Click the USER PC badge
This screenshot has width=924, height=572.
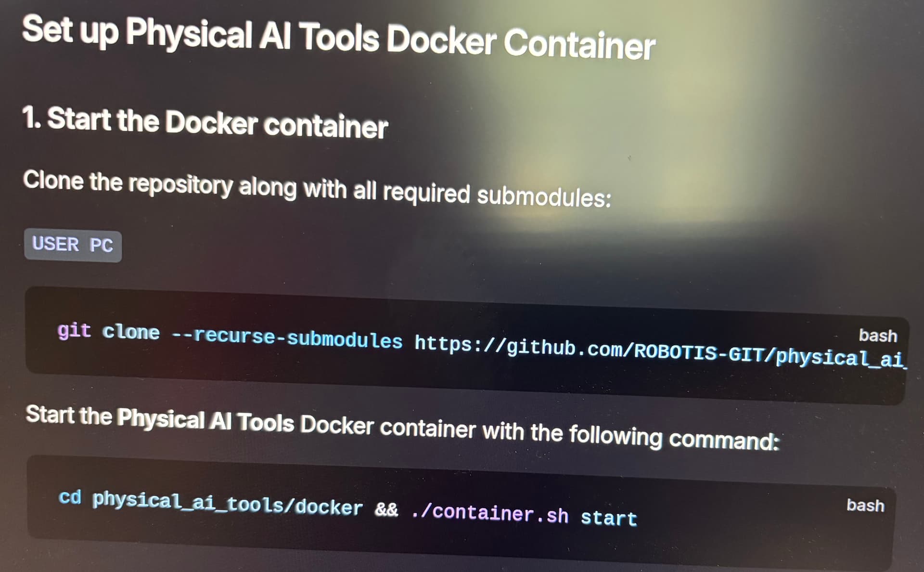coord(73,245)
